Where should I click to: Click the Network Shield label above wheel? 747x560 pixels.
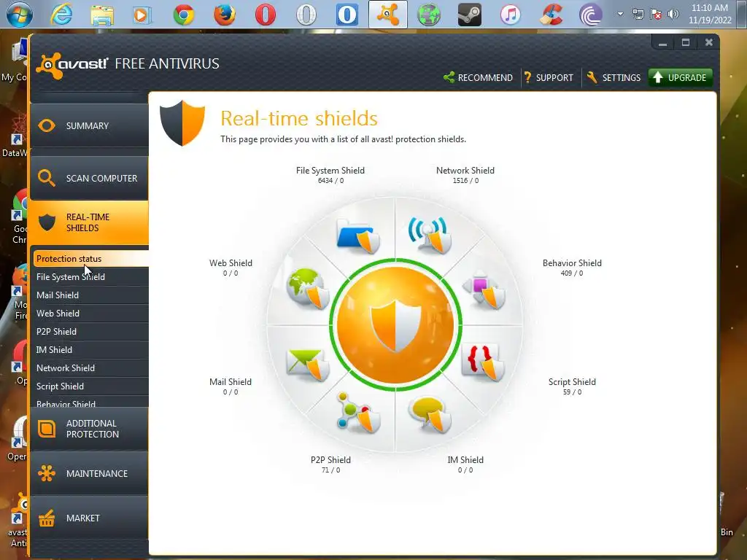(465, 171)
